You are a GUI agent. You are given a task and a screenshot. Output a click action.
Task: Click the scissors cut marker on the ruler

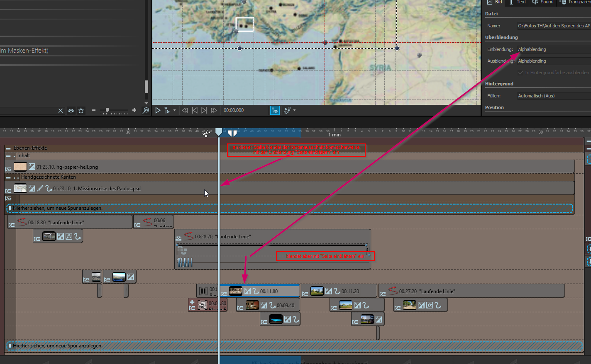click(206, 133)
